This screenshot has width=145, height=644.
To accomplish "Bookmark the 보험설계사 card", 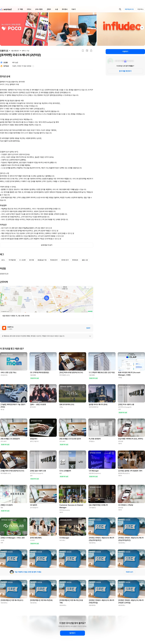I will (x=54, y=421).
